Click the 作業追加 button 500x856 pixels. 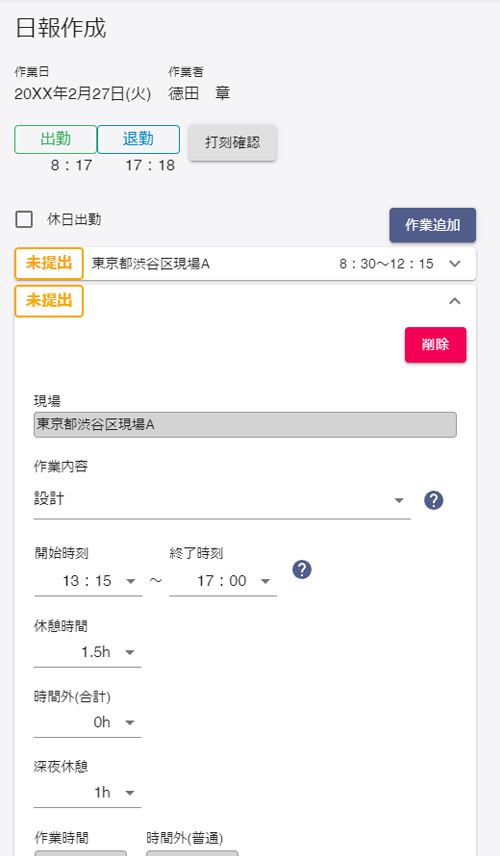pos(433,225)
